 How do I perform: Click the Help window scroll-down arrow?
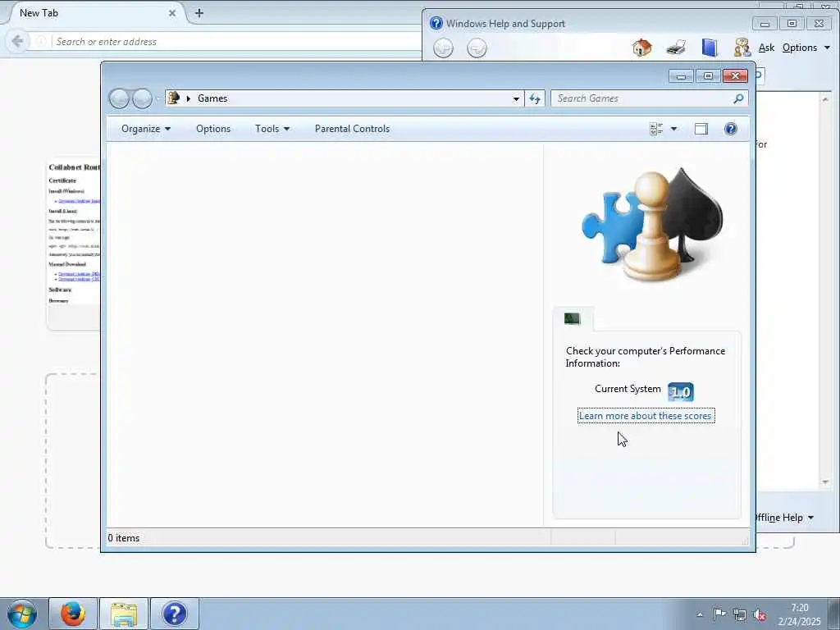[825, 482]
